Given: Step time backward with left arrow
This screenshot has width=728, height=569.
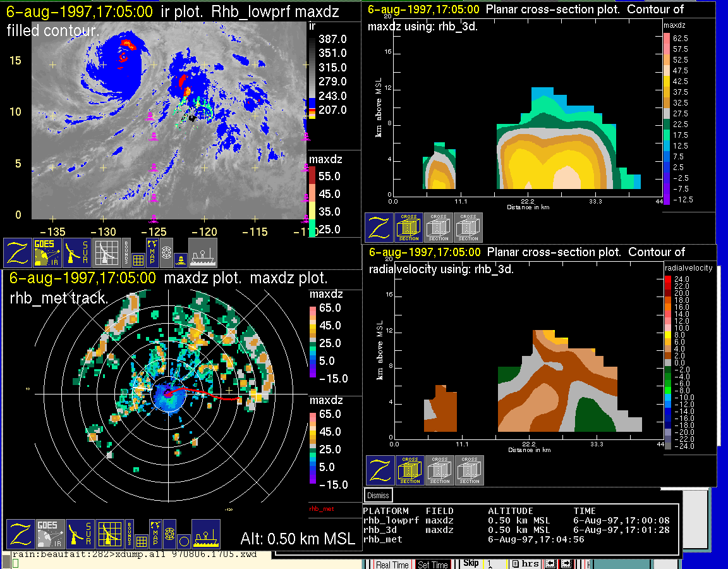Looking at the screenshot, I should (552, 564).
